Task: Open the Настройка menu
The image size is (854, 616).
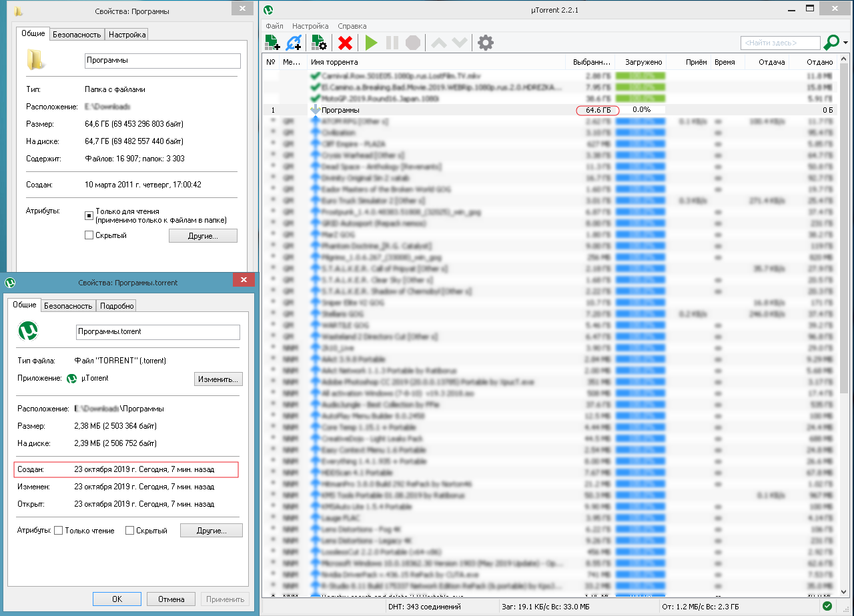Action: tap(310, 26)
